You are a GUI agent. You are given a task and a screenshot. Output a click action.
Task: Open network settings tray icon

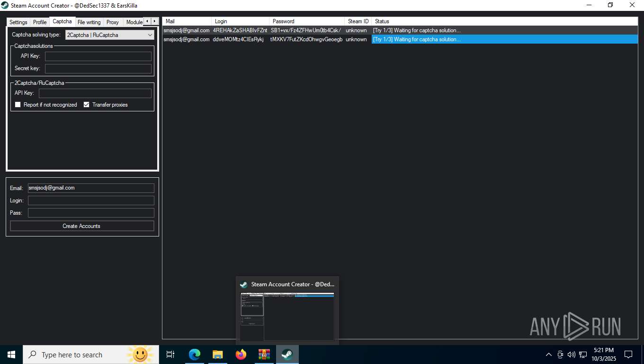(583, 355)
